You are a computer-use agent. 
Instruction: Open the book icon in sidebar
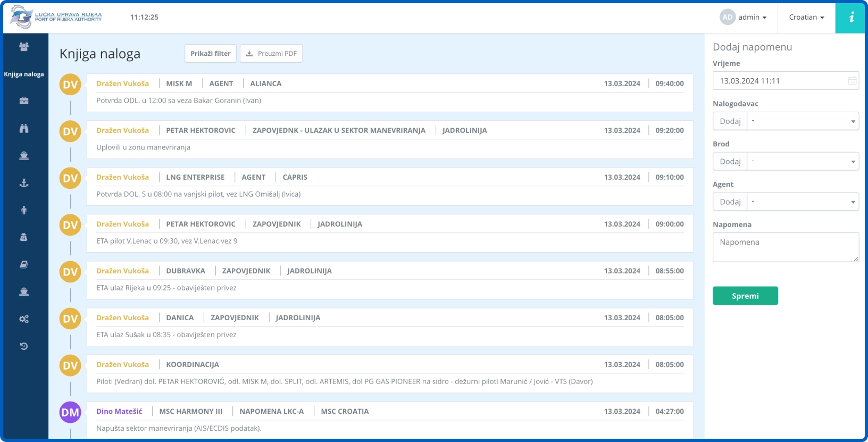24,264
